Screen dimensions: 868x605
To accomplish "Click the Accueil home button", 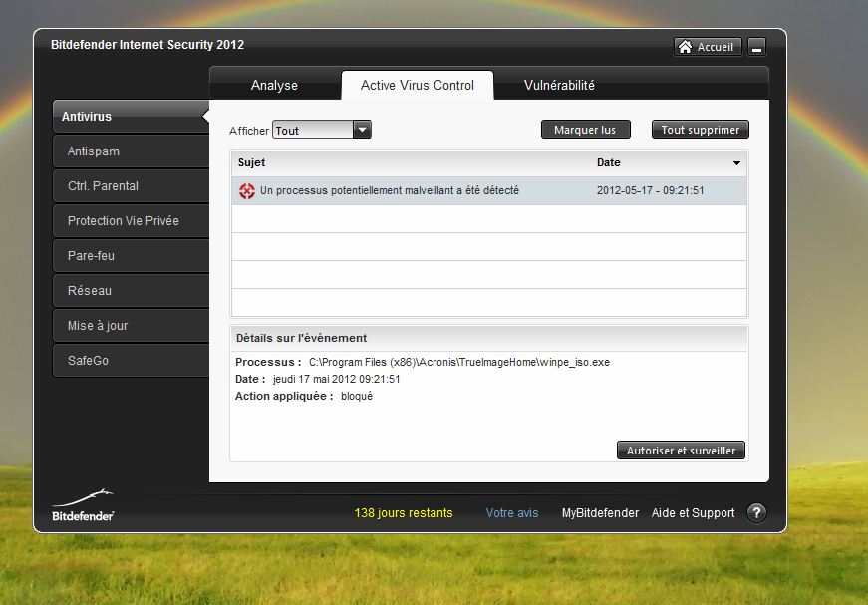I will 708,47.
